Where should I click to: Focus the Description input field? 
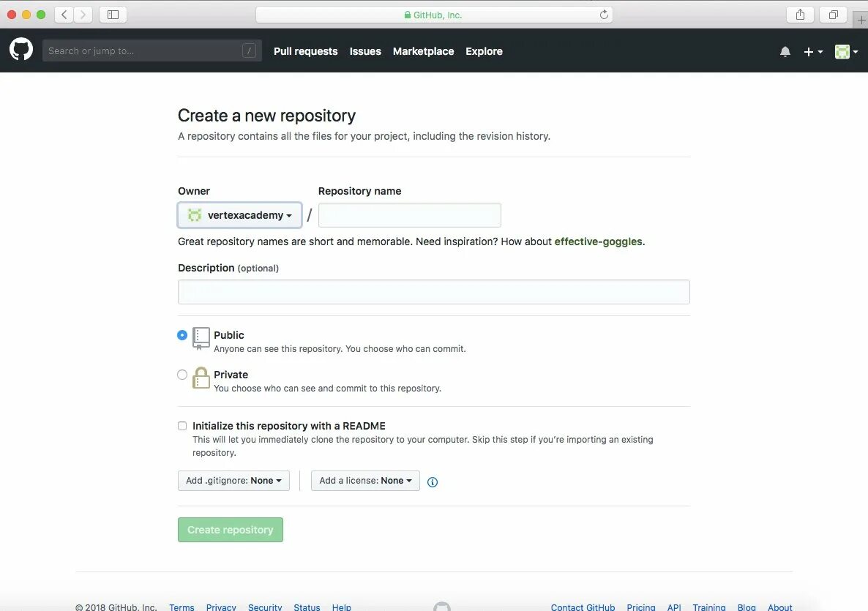433,292
